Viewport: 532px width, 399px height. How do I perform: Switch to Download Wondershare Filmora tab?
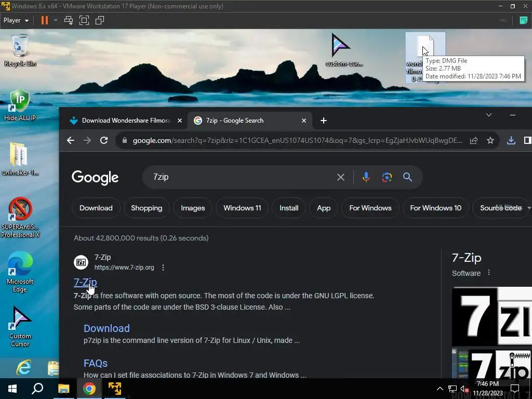(126, 121)
